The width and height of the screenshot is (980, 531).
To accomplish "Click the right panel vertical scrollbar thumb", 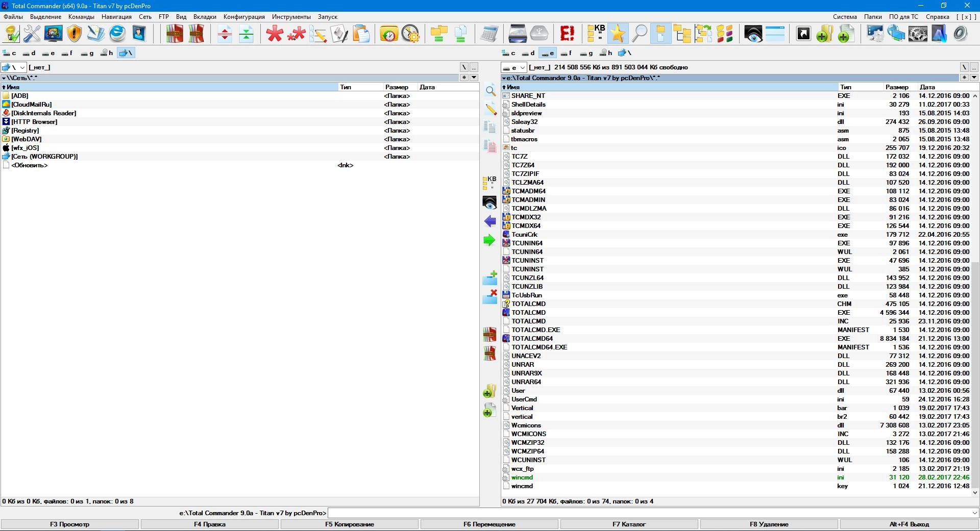I will (975, 375).
